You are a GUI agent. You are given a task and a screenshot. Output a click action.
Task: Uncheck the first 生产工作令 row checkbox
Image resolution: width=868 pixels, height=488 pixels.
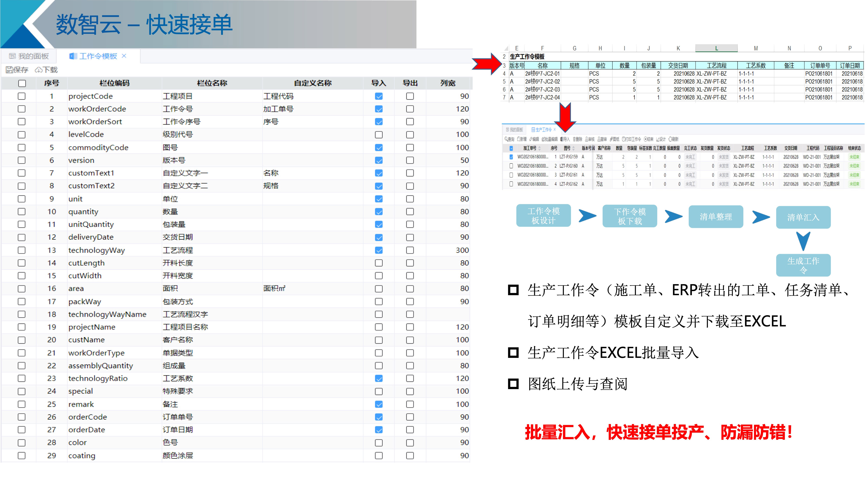click(511, 157)
